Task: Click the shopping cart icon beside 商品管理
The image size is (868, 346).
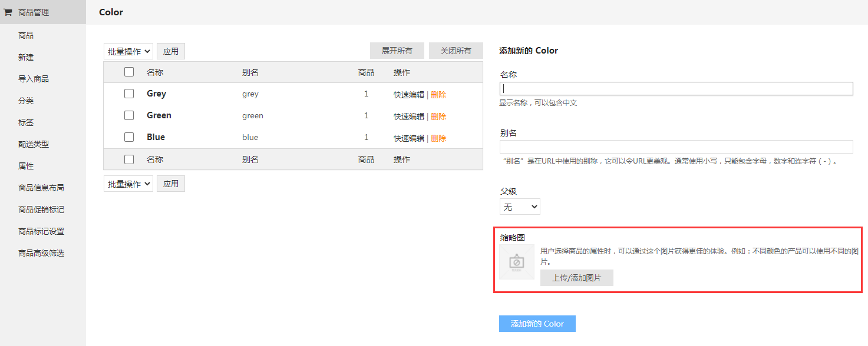Action: [8, 12]
